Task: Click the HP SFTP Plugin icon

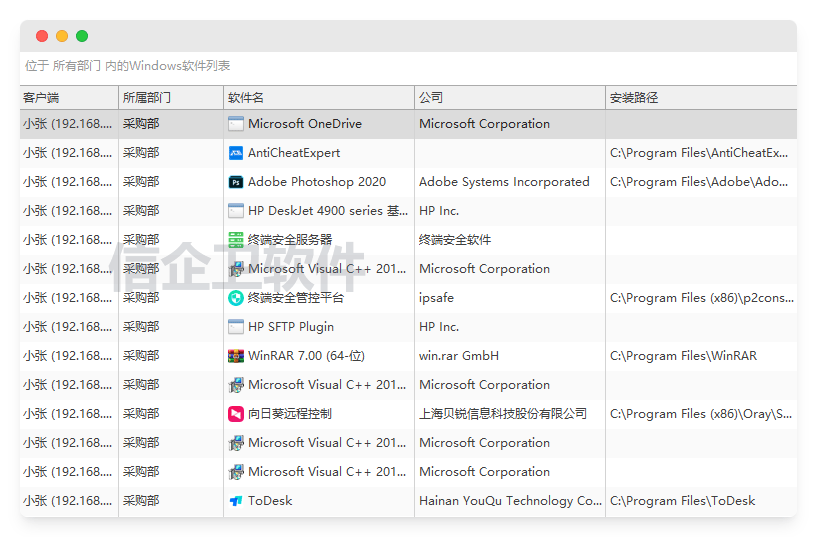Action: pos(236,327)
